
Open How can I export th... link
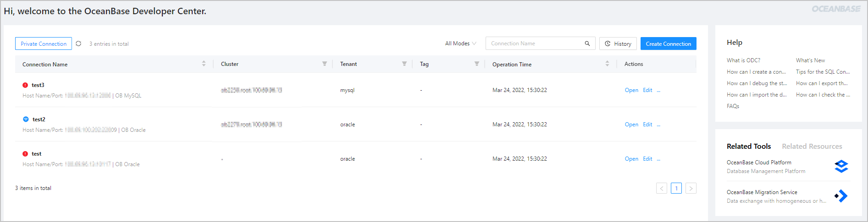click(822, 83)
